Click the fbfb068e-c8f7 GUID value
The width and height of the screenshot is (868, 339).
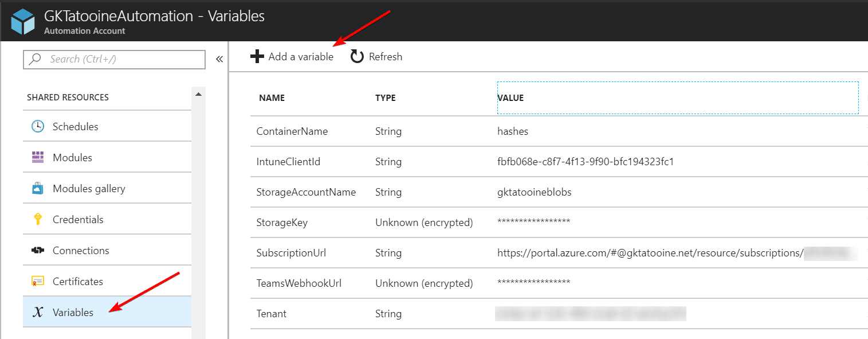pyautogui.click(x=586, y=162)
